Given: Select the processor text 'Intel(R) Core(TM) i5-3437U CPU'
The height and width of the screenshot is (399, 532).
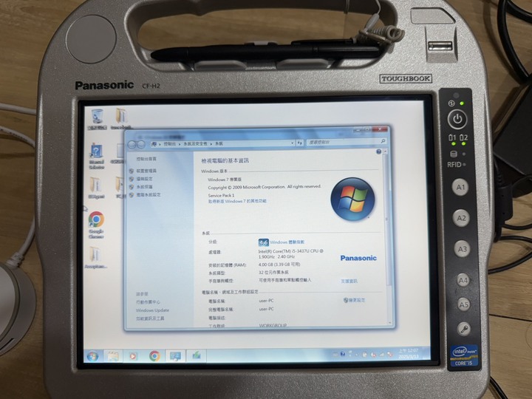Looking at the screenshot, I should click(288, 251).
